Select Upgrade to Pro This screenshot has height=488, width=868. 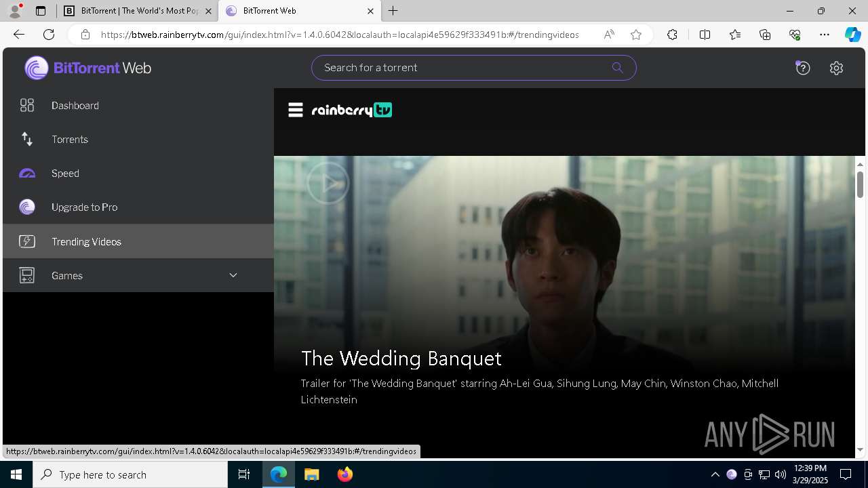click(x=138, y=207)
